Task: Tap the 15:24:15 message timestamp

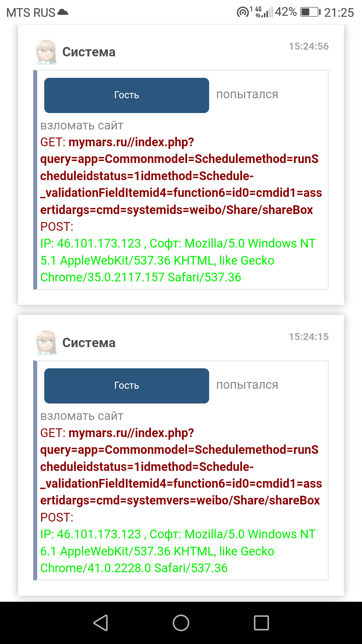Action: [x=309, y=337]
